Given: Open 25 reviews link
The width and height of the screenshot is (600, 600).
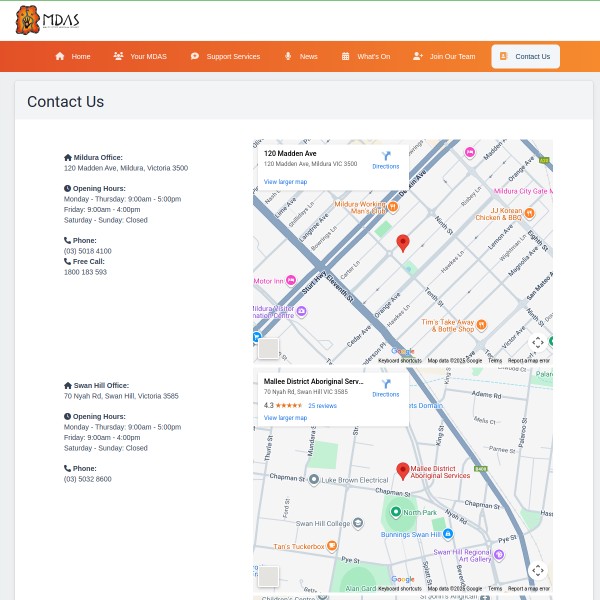Looking at the screenshot, I should coord(322,406).
